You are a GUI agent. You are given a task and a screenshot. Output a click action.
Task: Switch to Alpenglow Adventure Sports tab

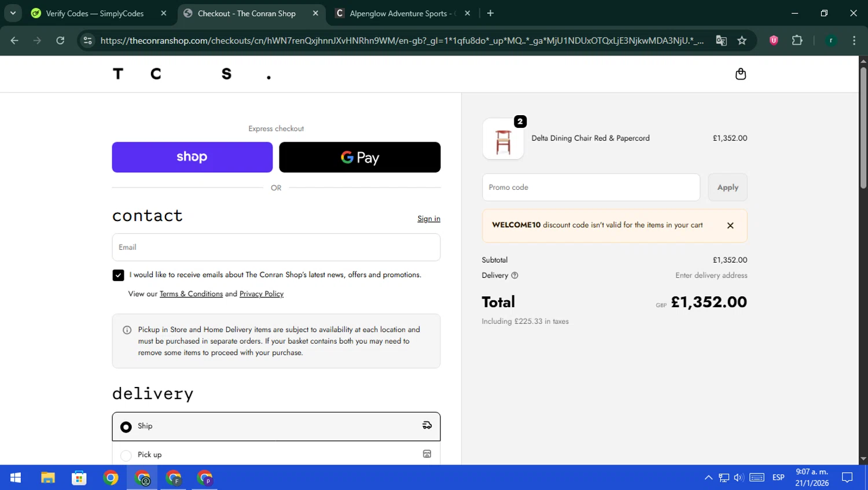[x=403, y=13]
